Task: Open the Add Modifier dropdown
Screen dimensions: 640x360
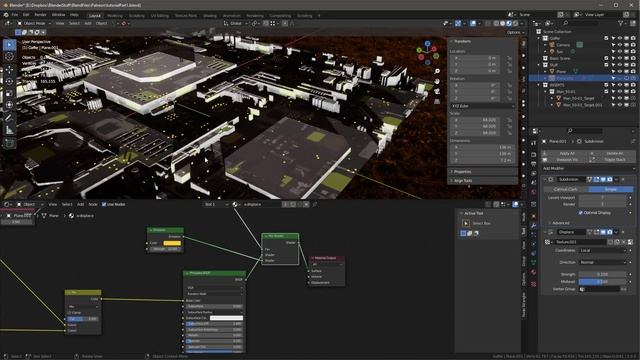Action: coord(589,168)
